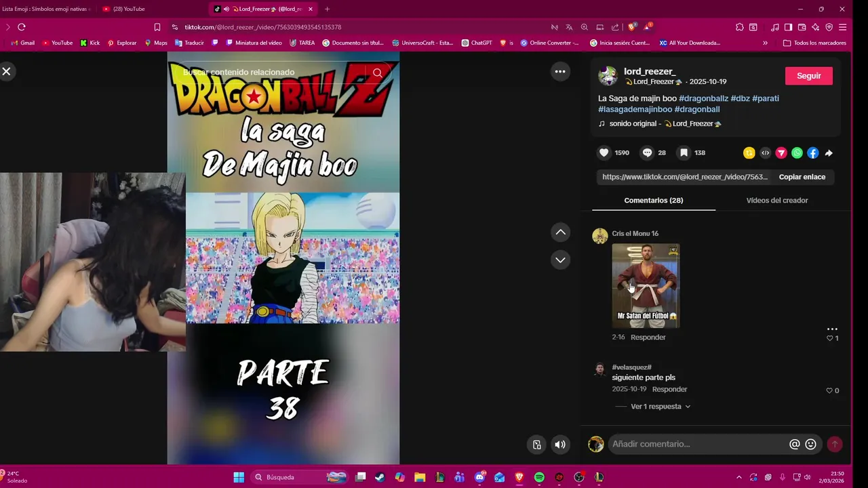Show hidden system tray icons
This screenshot has width=868, height=488.
coord(739,477)
